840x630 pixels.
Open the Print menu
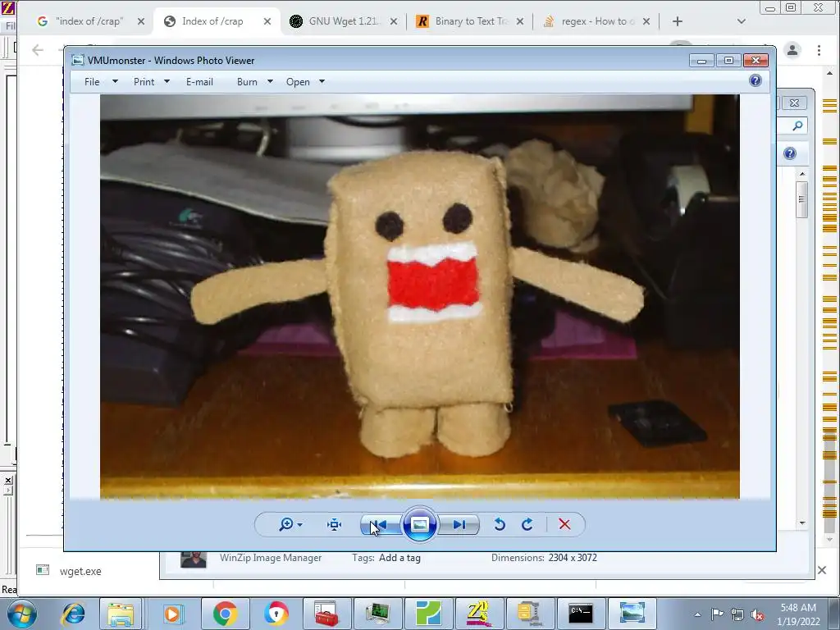click(144, 82)
